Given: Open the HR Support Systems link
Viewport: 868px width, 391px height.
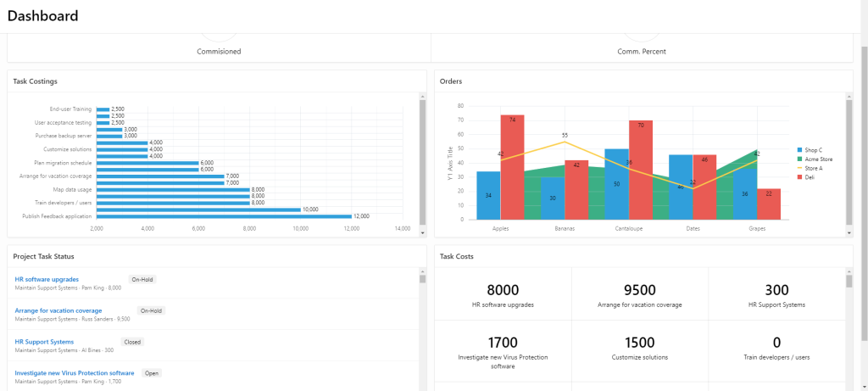Looking at the screenshot, I should coord(44,342).
